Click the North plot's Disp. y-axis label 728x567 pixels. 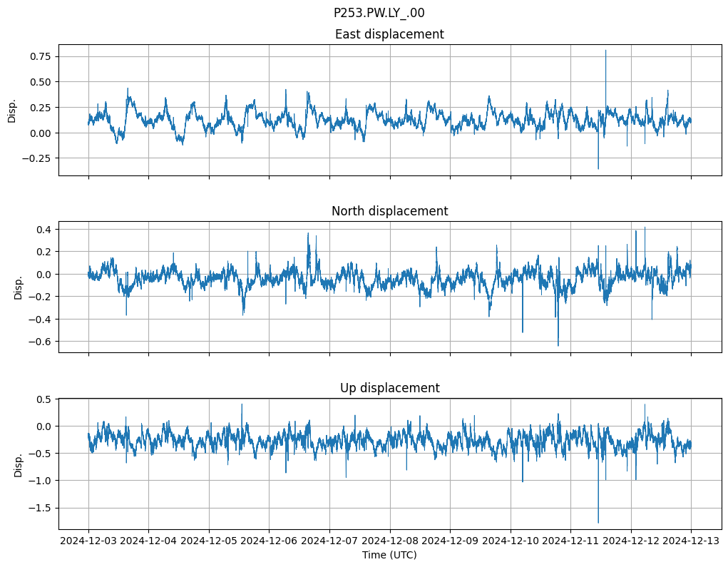18,287
